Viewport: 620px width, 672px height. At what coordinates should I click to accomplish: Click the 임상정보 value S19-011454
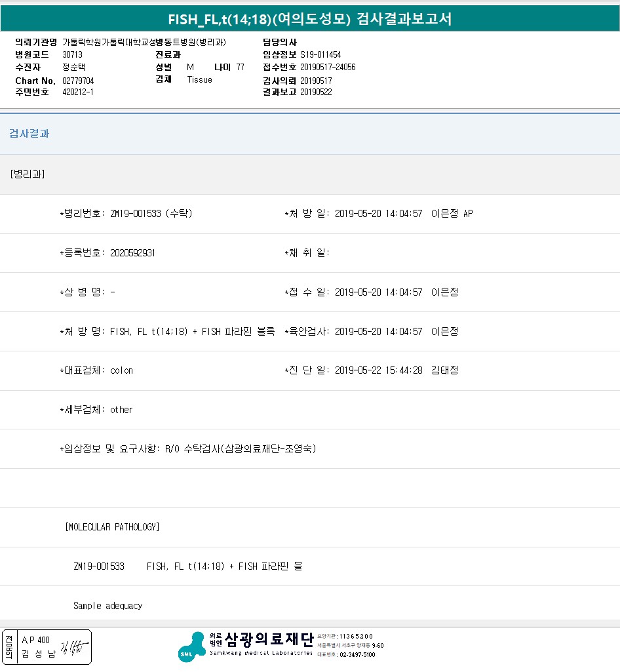coord(320,55)
